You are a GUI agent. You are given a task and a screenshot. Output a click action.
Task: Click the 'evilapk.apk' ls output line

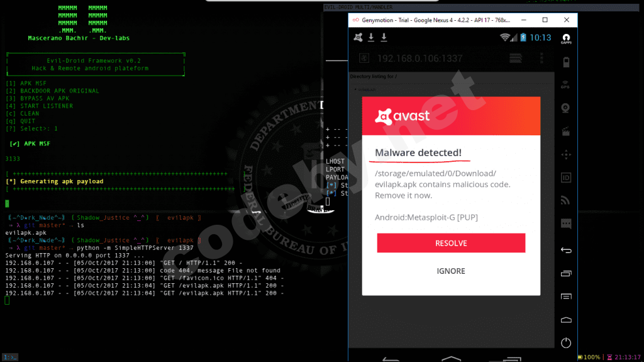click(26, 232)
